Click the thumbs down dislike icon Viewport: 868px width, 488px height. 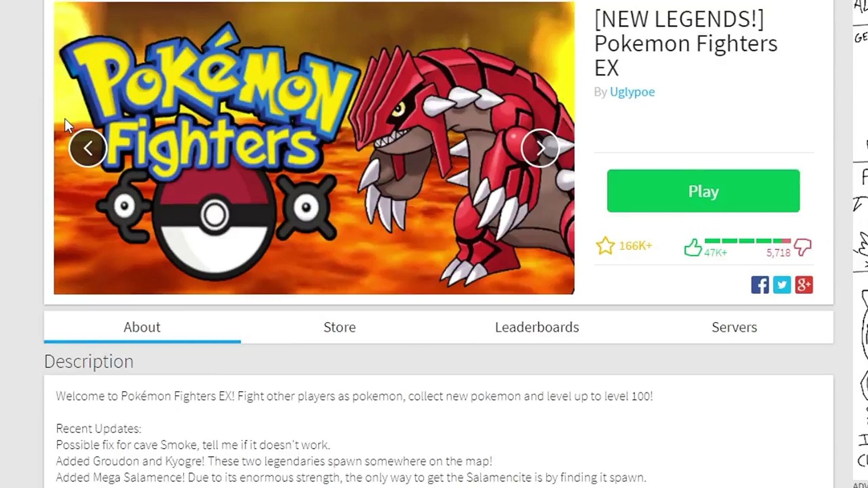tap(802, 247)
